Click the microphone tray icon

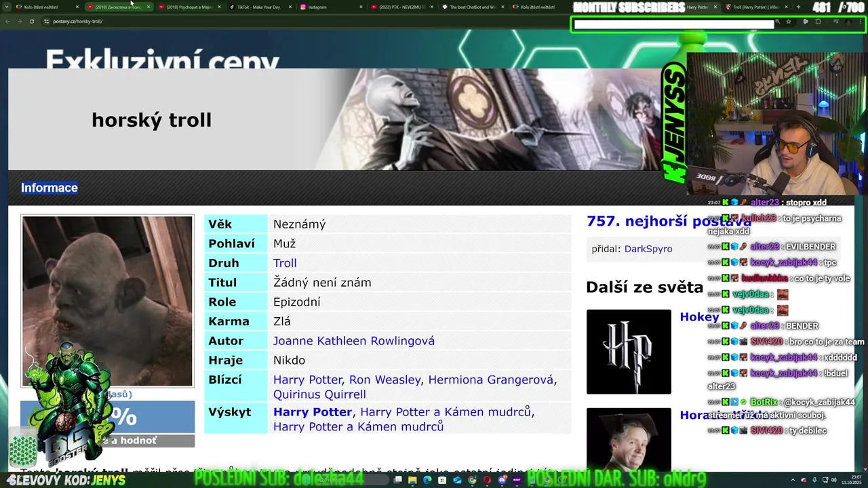point(814,480)
